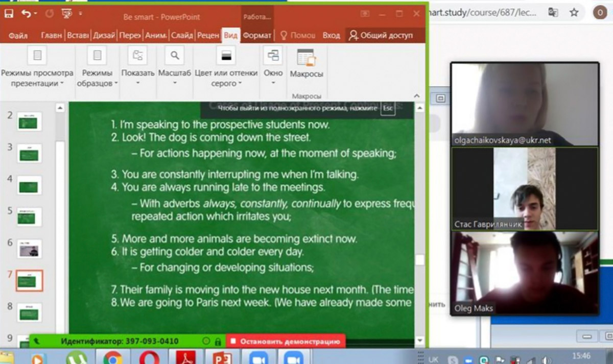The image size is (613, 364).
Task: Click Oleg Maks video tile
Action: point(524,274)
